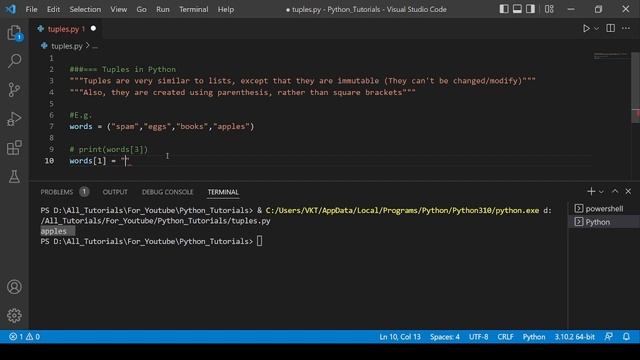Click the unsaved dot on tuples.py tab
Image resolution: width=640 pixels, height=360 pixels.
click(x=93, y=29)
